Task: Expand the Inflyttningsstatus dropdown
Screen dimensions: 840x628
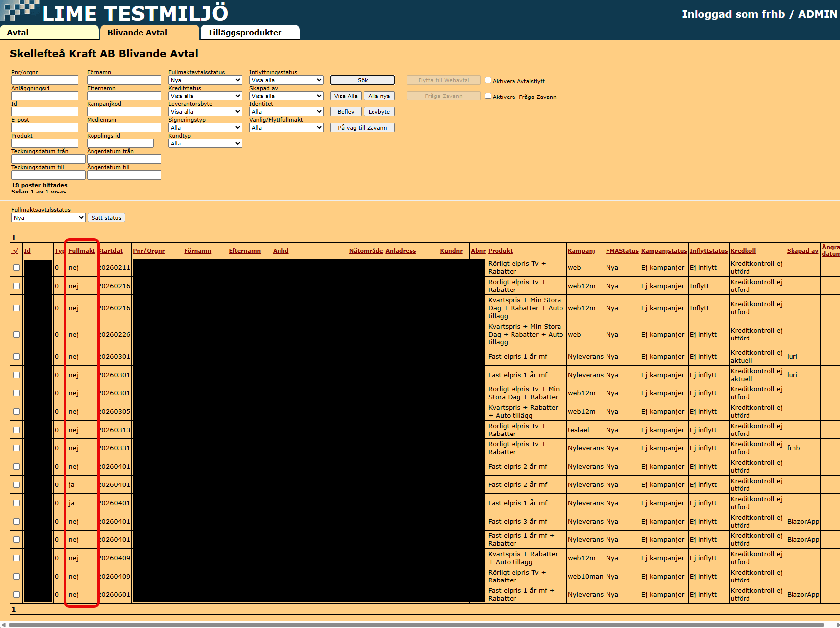Action: [x=286, y=80]
